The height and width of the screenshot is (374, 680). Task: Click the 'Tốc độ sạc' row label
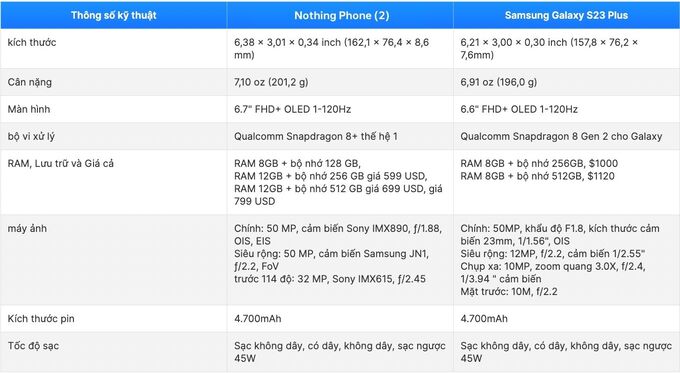pos(33,346)
